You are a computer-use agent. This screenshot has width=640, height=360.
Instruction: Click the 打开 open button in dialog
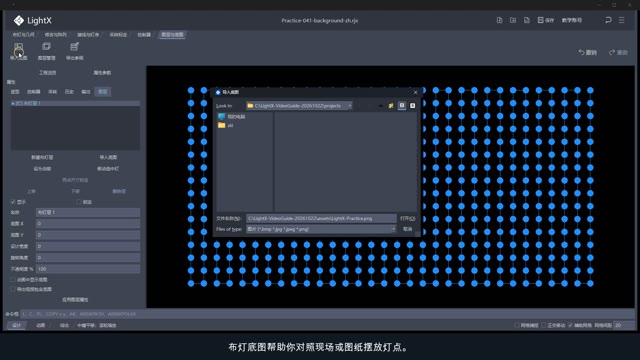pos(407,218)
